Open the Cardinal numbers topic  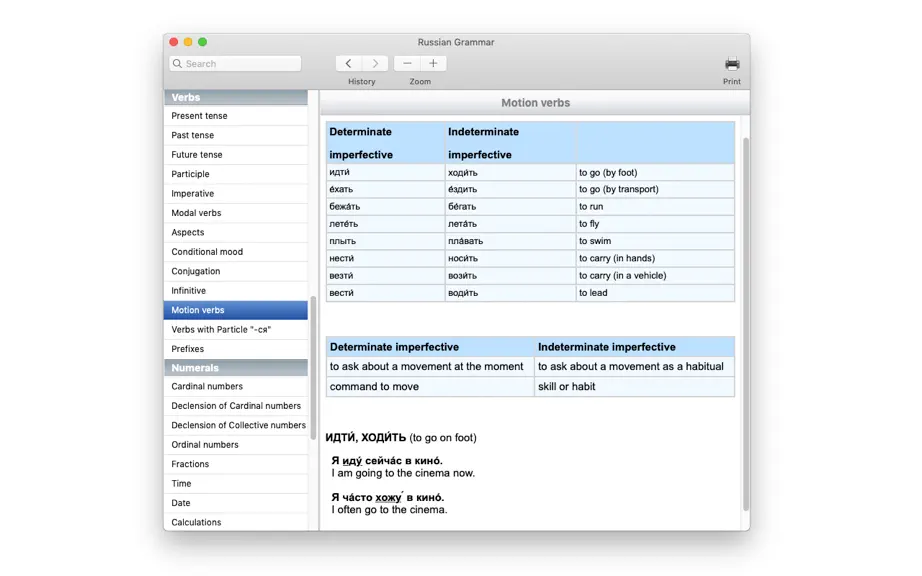(x=236, y=386)
